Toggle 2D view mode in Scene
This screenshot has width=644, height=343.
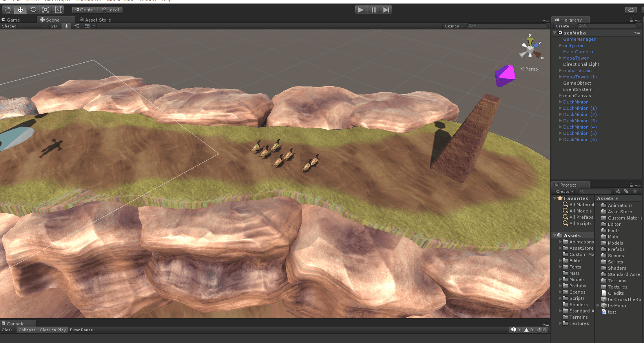54,26
